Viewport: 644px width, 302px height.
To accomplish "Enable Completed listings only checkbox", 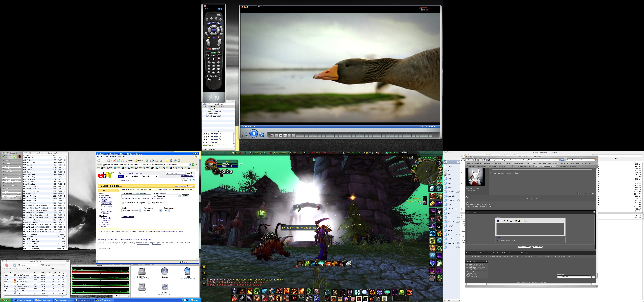I will tap(149, 203).
